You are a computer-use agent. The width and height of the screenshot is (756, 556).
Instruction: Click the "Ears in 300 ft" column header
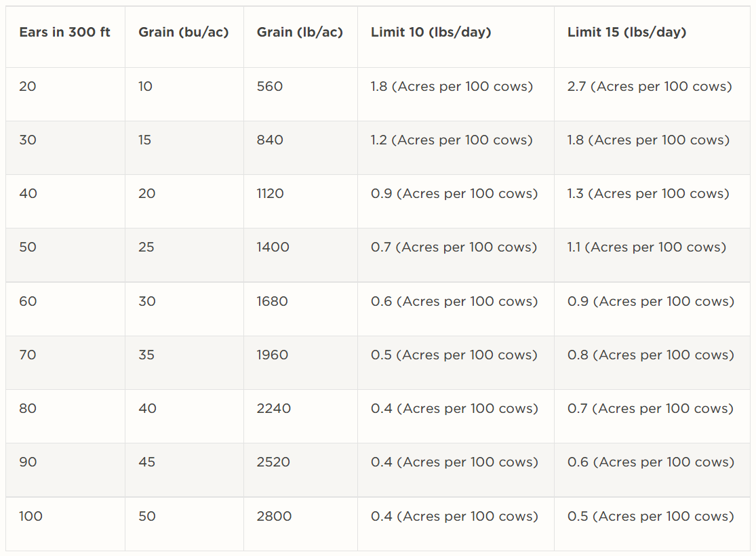tap(64, 33)
